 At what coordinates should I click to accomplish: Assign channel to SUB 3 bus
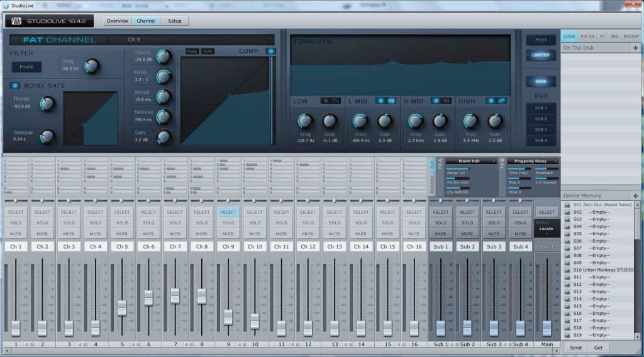pos(541,129)
